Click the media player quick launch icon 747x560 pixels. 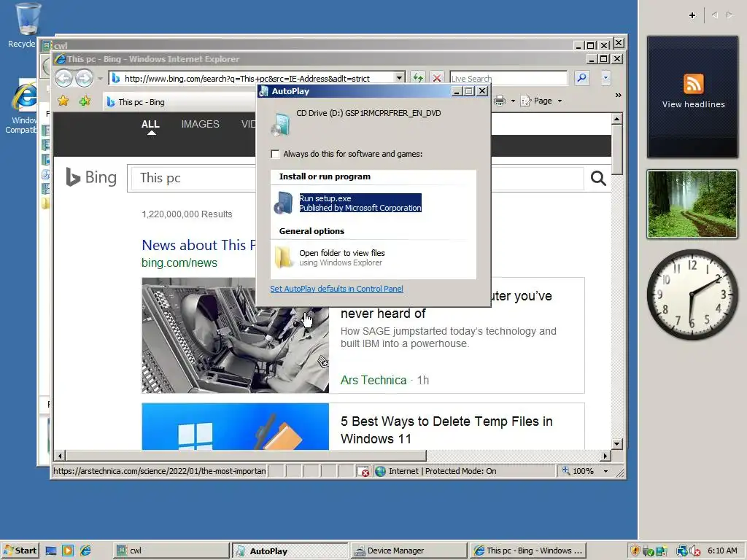(x=68, y=551)
